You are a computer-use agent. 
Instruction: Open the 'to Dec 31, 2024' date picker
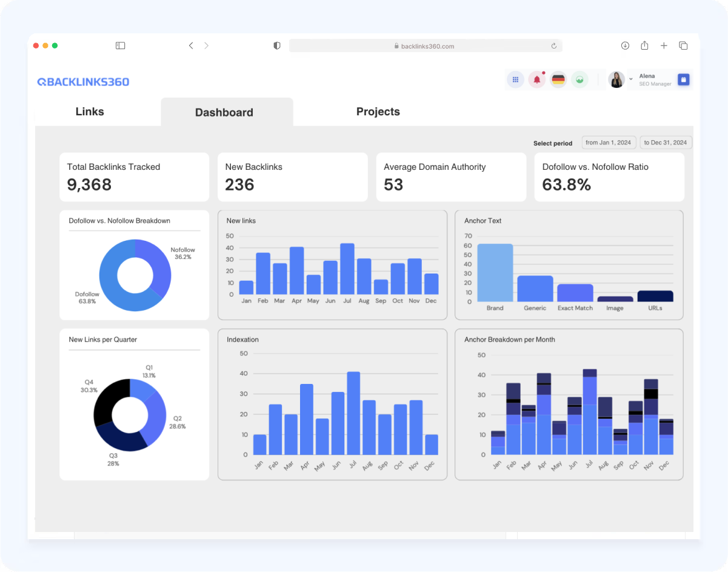(665, 143)
